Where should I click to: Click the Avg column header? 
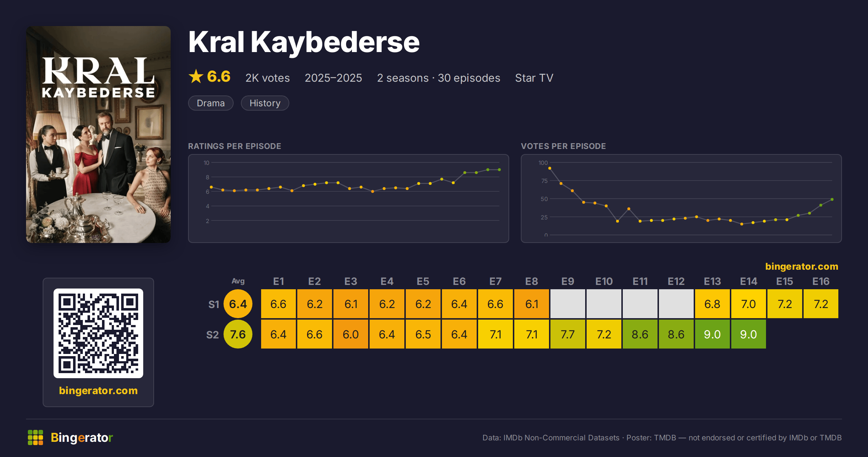coord(238,281)
